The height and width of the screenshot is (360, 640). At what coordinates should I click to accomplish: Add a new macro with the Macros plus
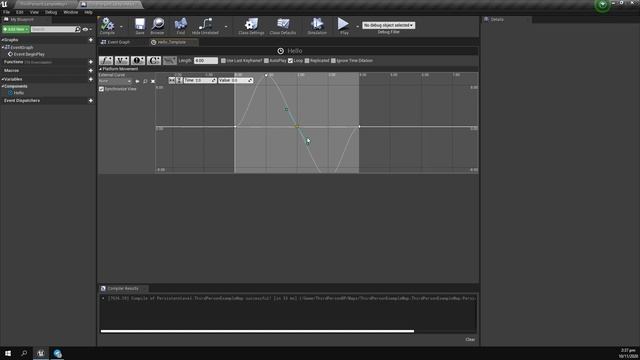tap(91, 71)
